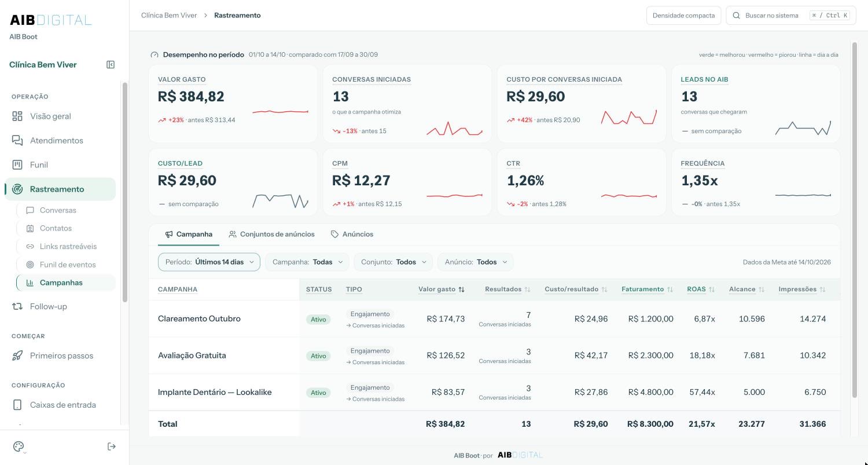
Task: Click the Clínica Bem Viver breadcrumb
Action: point(169,16)
